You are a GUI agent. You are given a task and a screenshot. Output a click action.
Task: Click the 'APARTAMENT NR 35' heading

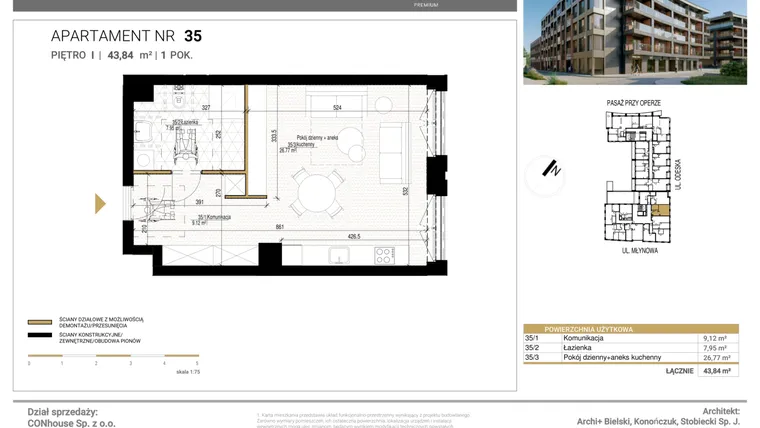(127, 36)
